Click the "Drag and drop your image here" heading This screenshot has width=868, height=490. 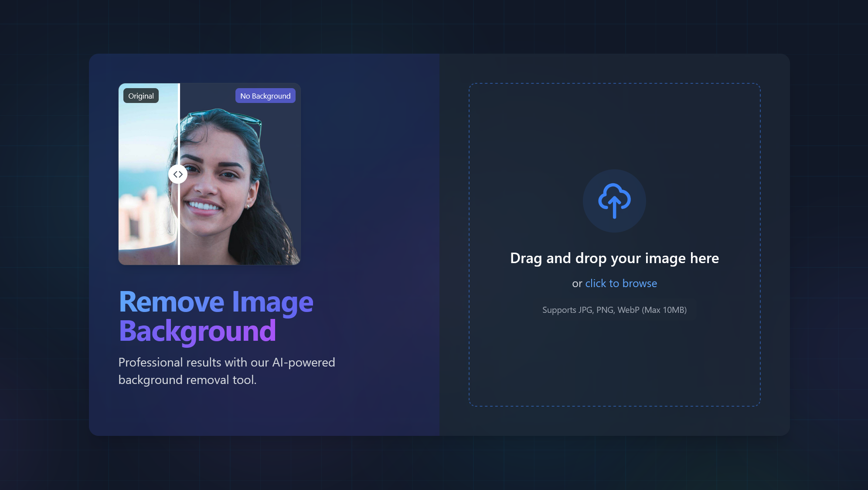click(x=614, y=258)
